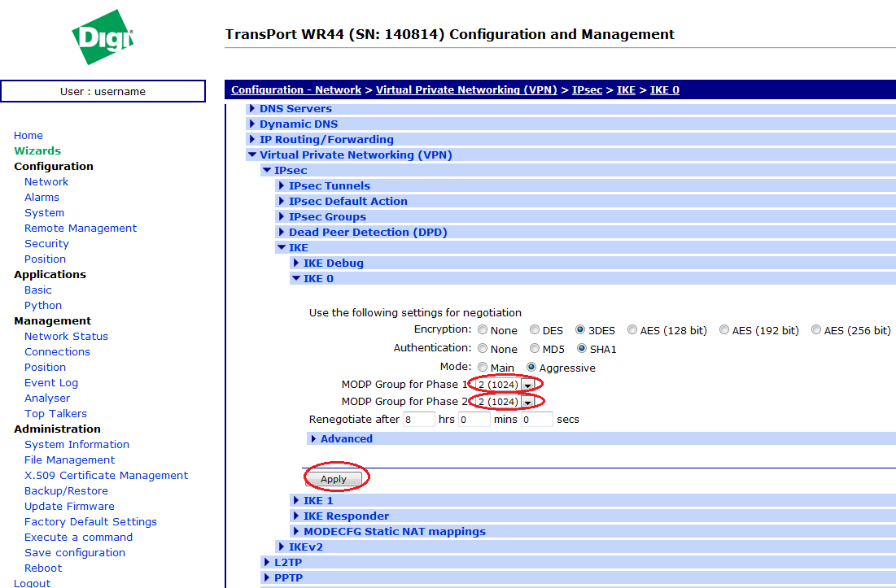The width and height of the screenshot is (896, 588).
Task: Choose Main mode radio button
Action: coord(483,368)
